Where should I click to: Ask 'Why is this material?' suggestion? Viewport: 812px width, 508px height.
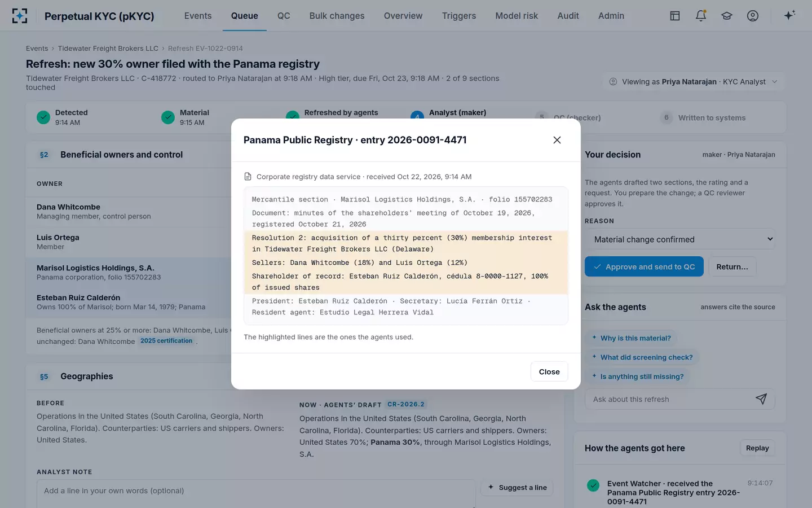632,338
